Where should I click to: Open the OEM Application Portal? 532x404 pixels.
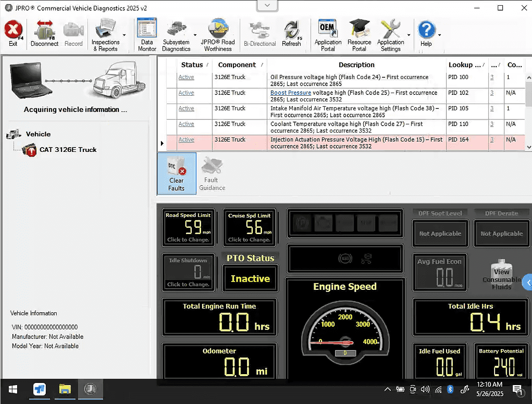coord(328,34)
